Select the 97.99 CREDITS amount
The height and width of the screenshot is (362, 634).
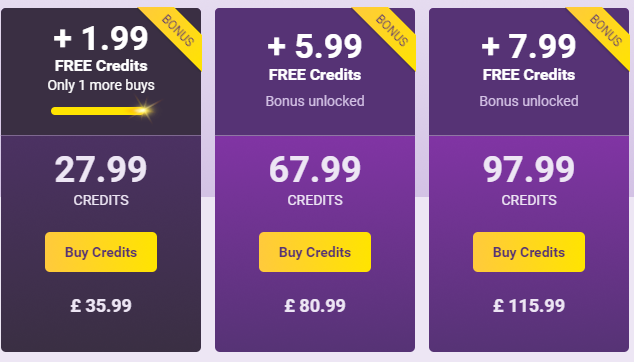click(529, 181)
